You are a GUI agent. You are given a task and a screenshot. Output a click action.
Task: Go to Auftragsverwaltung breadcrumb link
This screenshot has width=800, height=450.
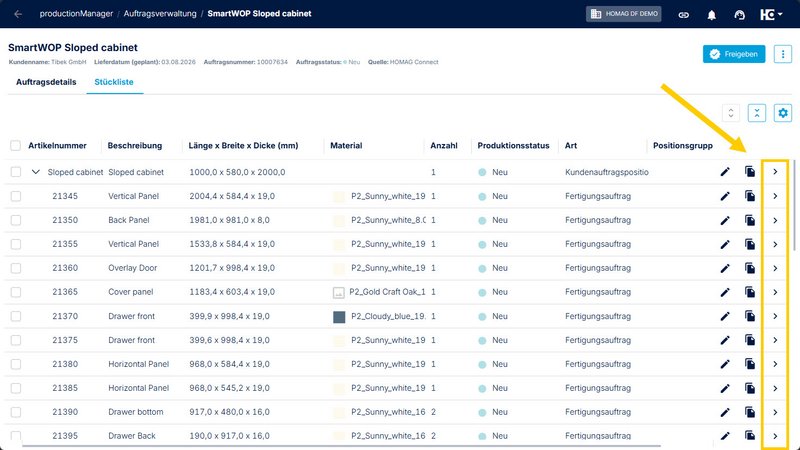coord(160,14)
